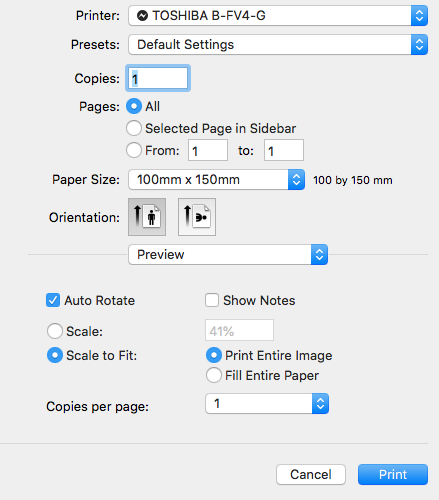Click the From page number field
The image size is (439, 500).
(208, 150)
